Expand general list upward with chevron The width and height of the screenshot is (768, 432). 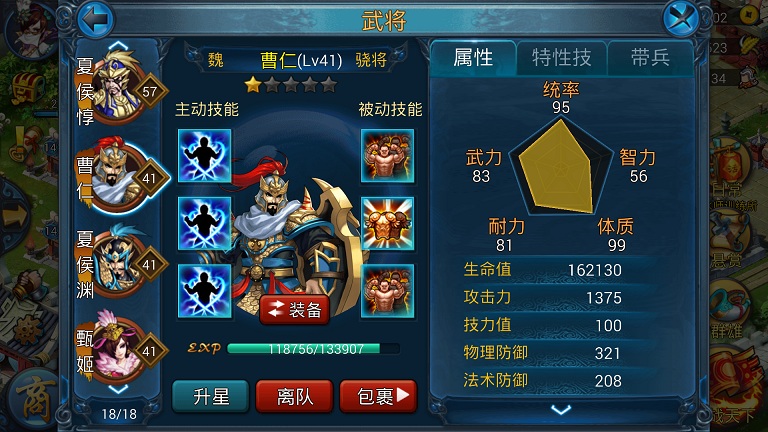point(118,47)
